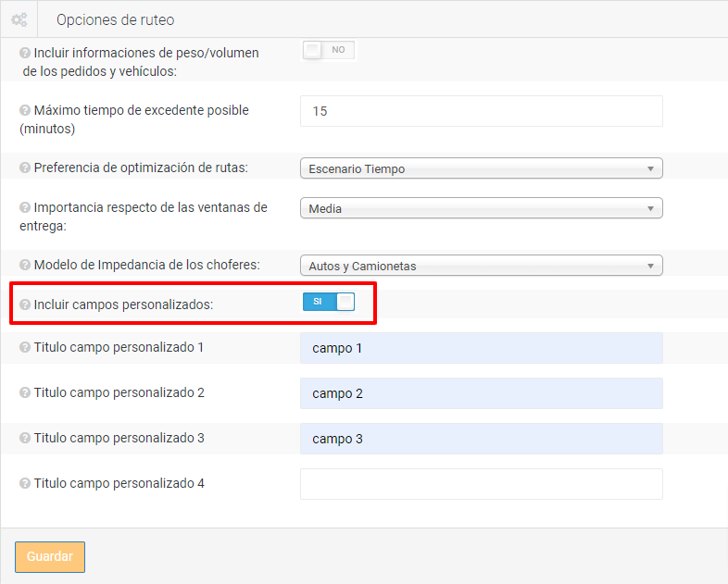Open the Autos y Camionetas dropdown
Image resolution: width=728 pixels, height=584 pixels.
(x=481, y=266)
